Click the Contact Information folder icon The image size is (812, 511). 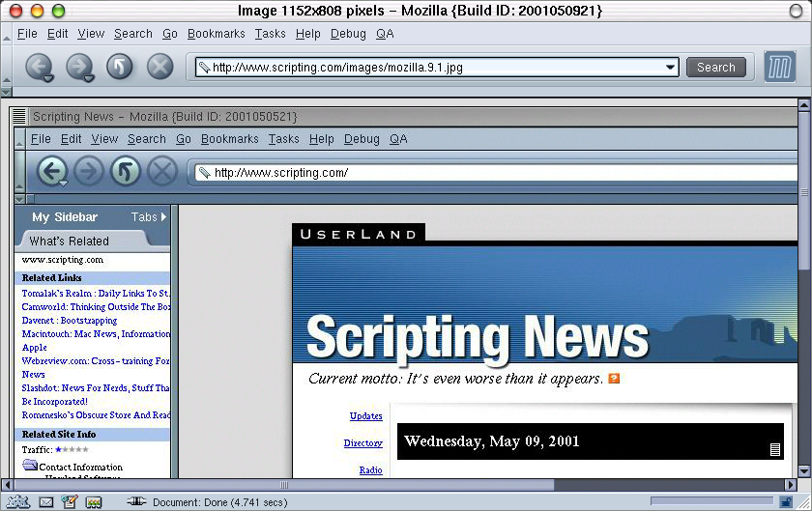[30, 465]
